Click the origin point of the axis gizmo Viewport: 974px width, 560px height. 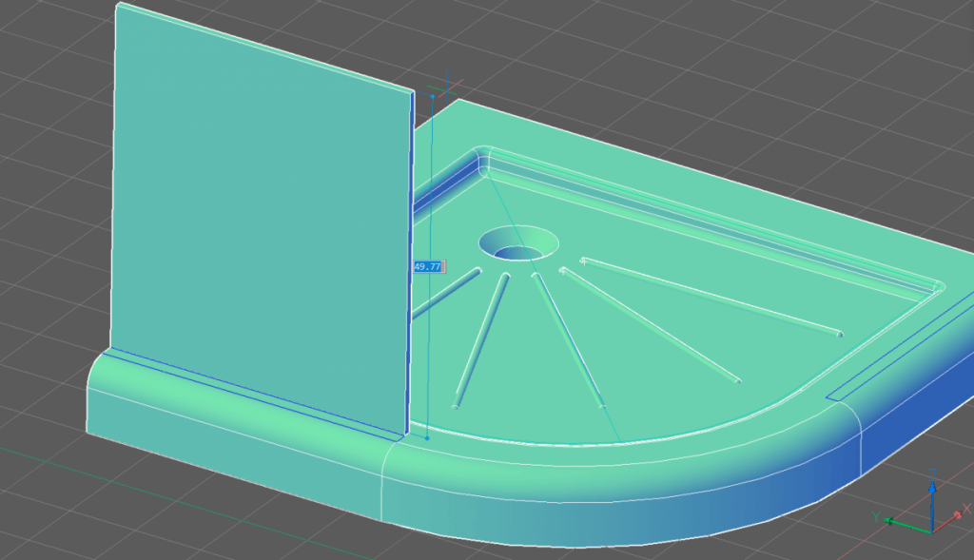tap(932, 532)
